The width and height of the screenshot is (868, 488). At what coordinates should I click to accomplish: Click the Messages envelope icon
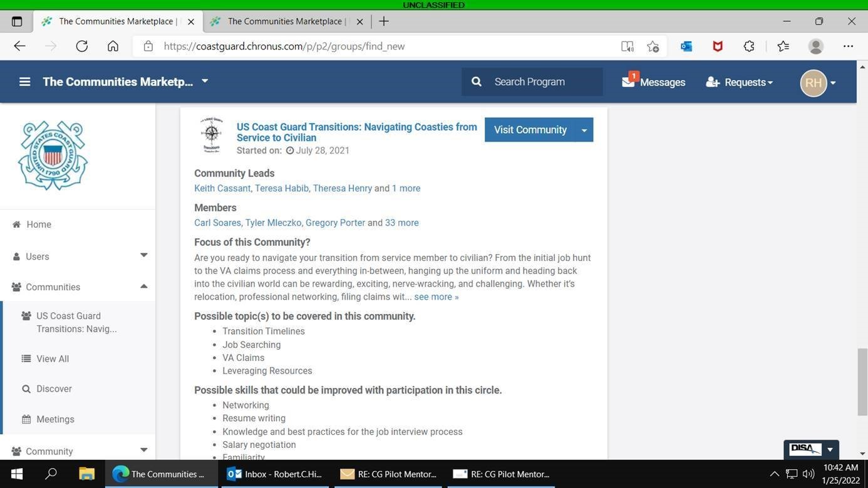[x=628, y=82]
